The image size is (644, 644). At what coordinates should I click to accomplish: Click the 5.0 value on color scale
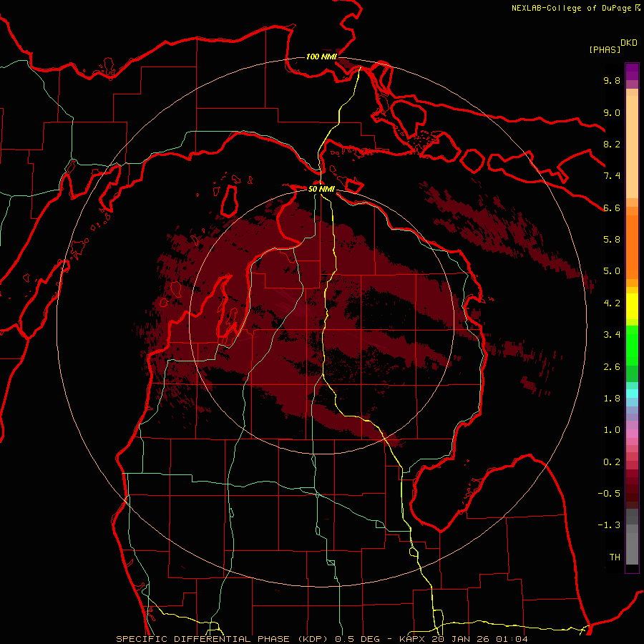[x=612, y=271]
